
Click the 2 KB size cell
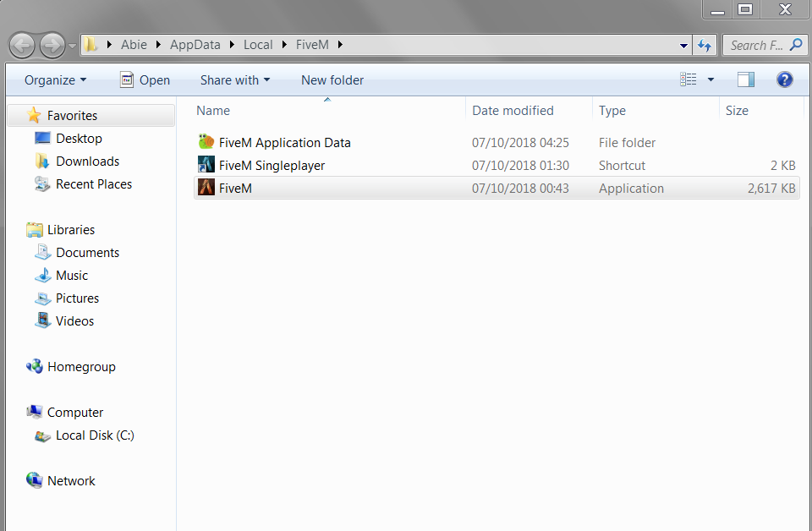(782, 166)
